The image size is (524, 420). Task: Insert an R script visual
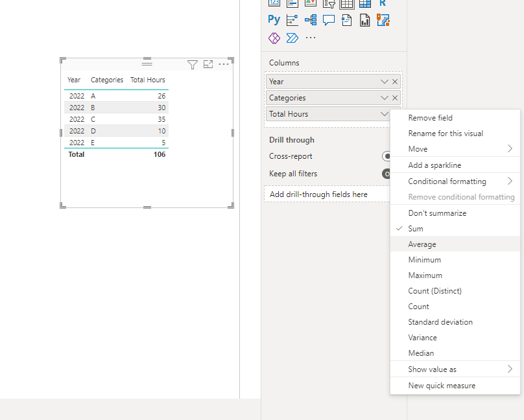pos(383,3)
